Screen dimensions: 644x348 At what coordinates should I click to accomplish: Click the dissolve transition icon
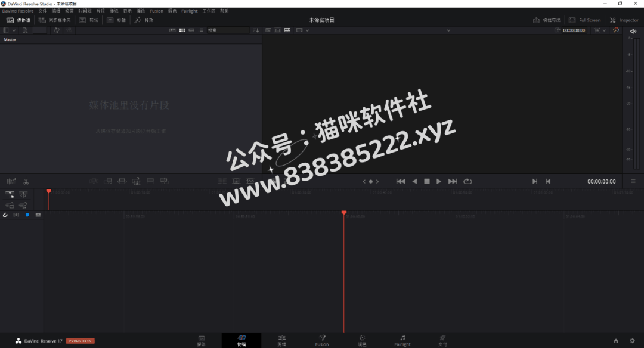tap(237, 181)
